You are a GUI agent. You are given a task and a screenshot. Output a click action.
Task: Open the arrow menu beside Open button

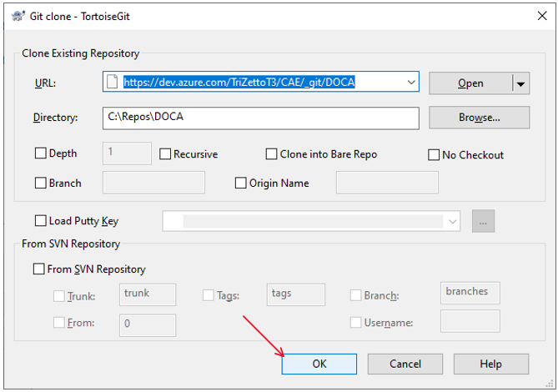520,83
